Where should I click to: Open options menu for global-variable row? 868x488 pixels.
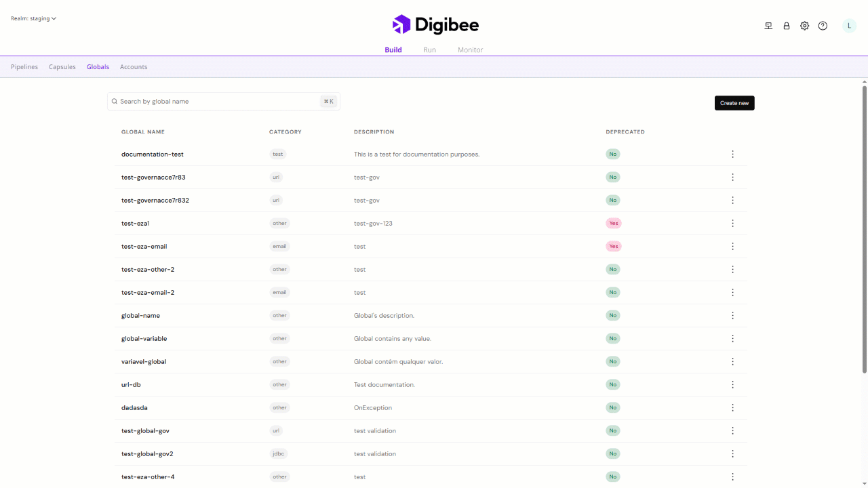(732, 339)
